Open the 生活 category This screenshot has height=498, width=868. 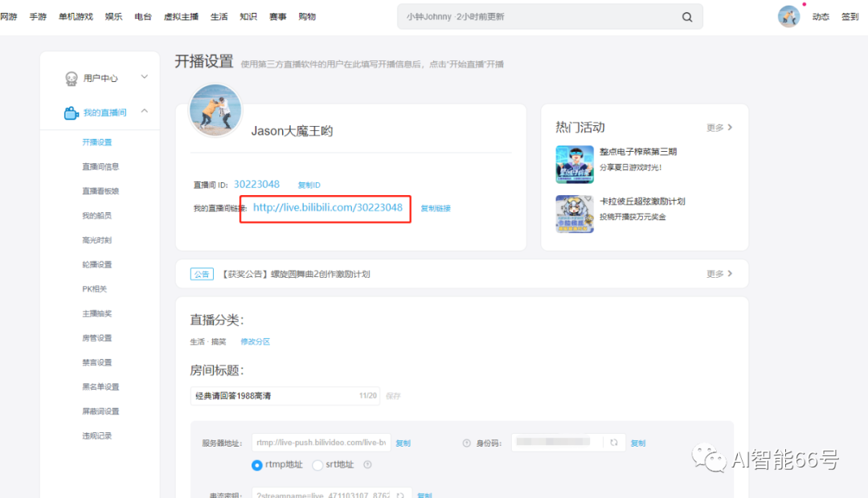[219, 17]
